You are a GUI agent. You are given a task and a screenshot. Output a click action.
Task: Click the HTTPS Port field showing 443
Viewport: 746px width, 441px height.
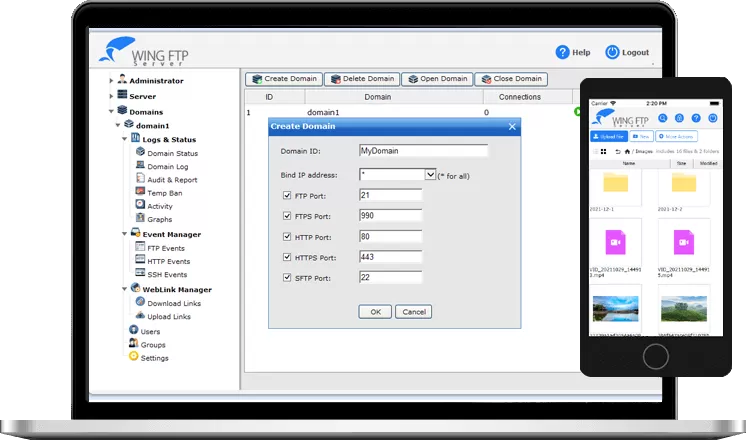[x=391, y=257]
